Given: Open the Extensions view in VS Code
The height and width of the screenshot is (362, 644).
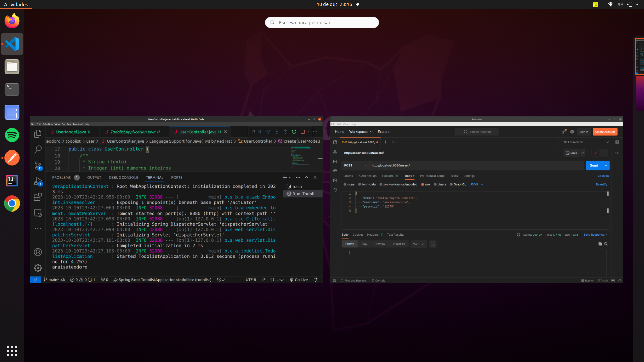Looking at the screenshot, I should pyautogui.click(x=38, y=197).
